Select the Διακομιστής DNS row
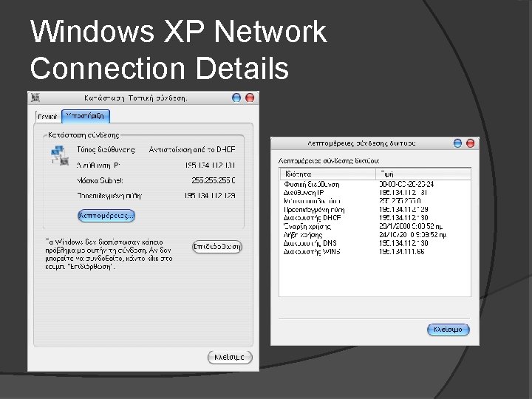Screen dimensions: 532x399 tap(375, 243)
